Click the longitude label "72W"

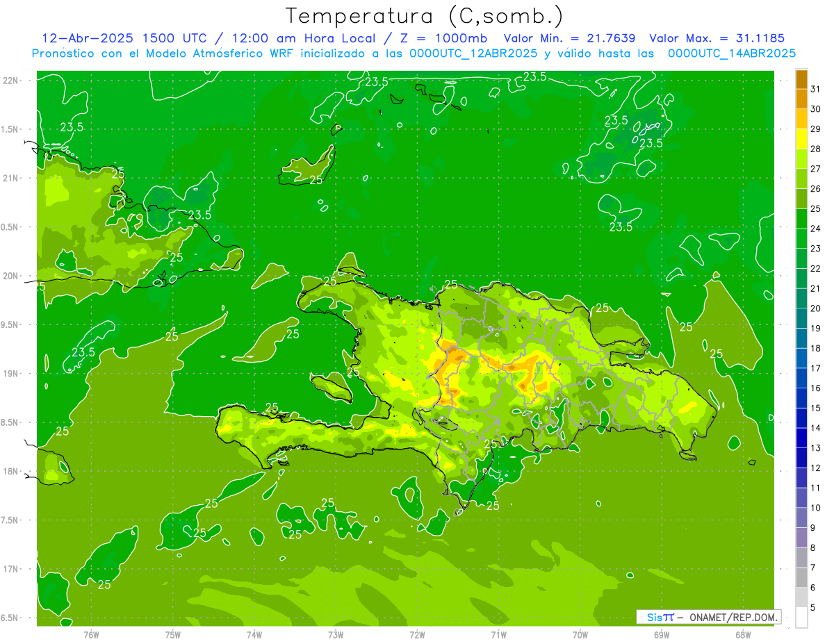417,635
